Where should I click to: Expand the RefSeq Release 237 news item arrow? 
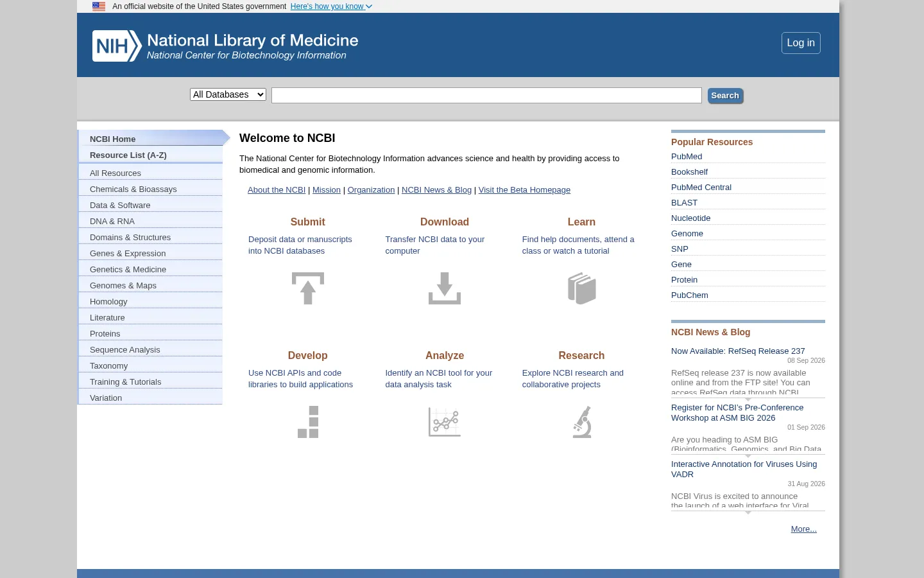click(748, 399)
